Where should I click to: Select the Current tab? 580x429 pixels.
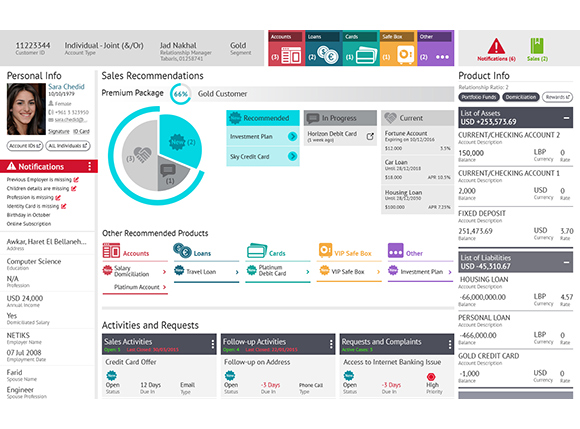click(x=418, y=118)
